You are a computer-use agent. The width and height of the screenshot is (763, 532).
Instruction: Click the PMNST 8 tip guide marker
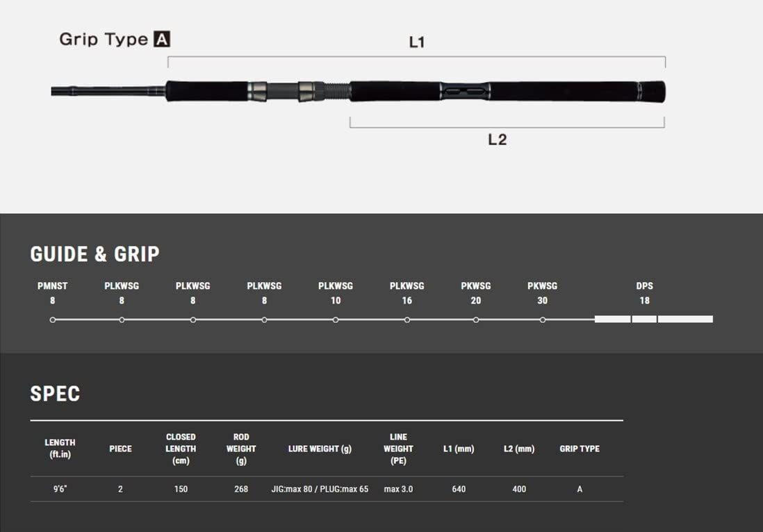(53, 319)
